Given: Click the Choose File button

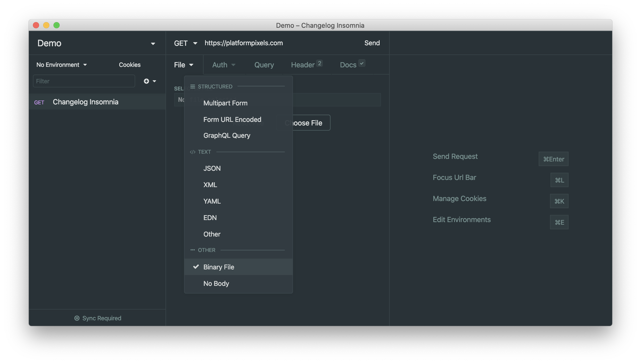Looking at the screenshot, I should coord(303,123).
